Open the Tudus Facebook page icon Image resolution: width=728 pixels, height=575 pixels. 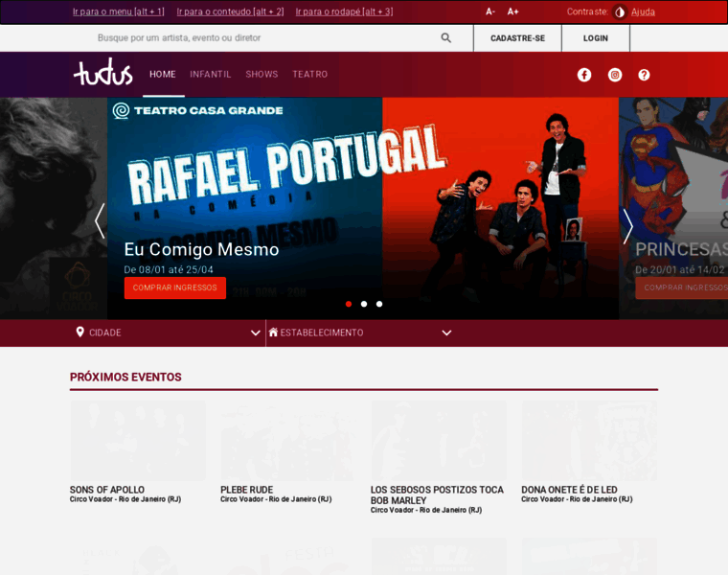[x=584, y=75]
